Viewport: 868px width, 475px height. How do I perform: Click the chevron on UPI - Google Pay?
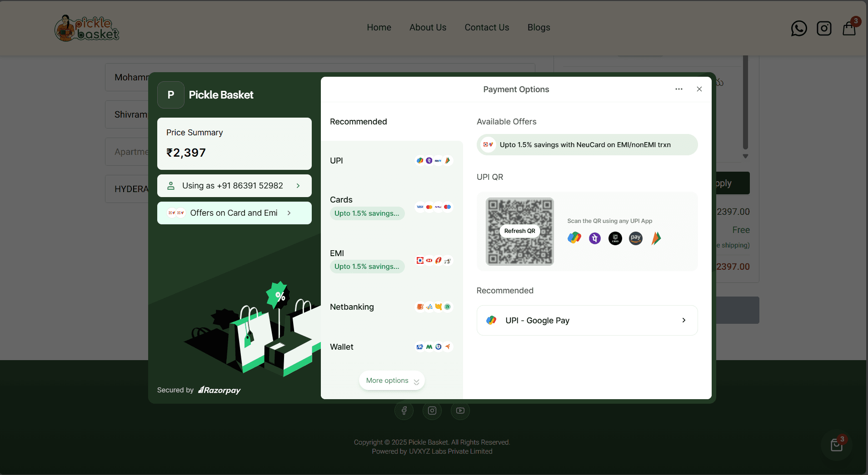(x=684, y=320)
